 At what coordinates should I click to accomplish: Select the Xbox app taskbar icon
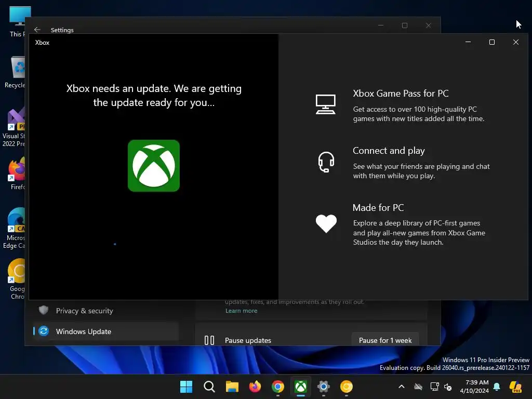coord(301,387)
